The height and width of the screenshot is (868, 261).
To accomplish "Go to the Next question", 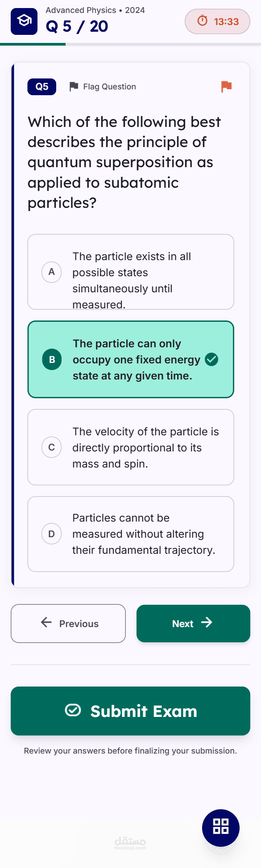I will (x=193, y=624).
